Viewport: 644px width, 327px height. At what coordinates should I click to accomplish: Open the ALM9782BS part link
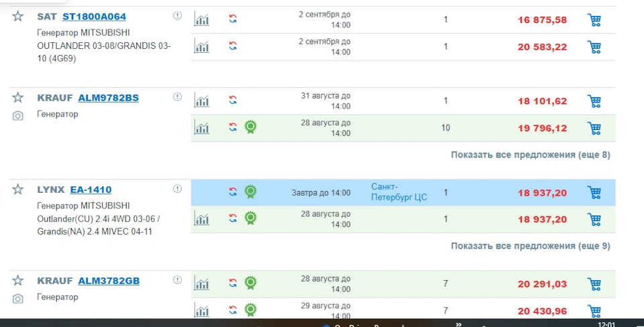tap(108, 98)
